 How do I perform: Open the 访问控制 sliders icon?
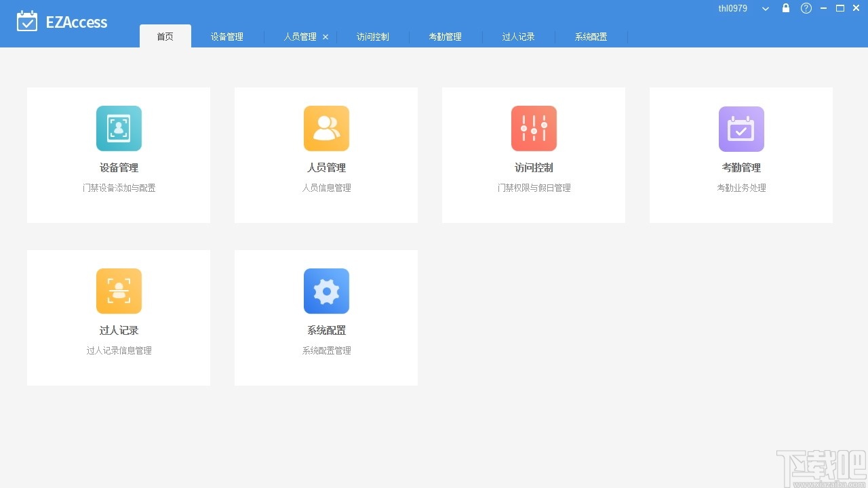point(534,128)
